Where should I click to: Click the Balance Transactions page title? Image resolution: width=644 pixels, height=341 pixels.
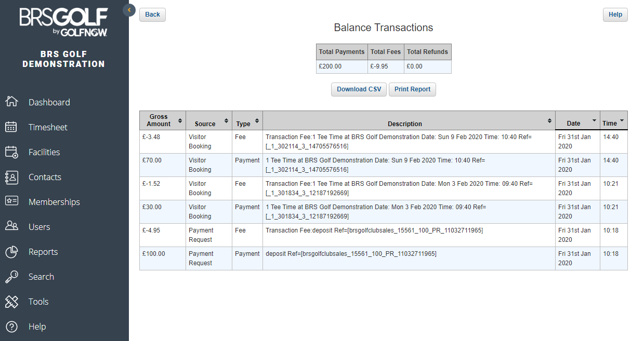(x=384, y=28)
